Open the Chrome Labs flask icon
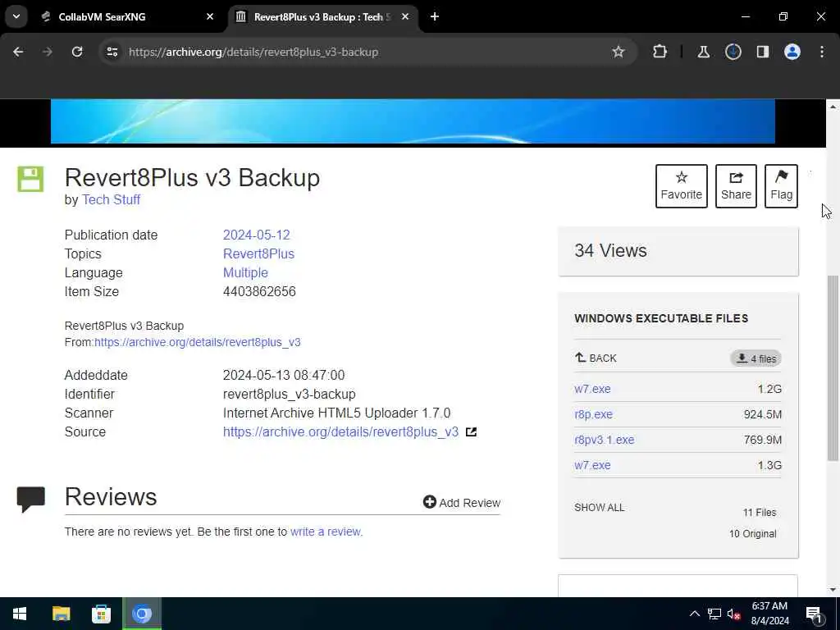Viewport: 840px width, 630px height. [x=703, y=52]
